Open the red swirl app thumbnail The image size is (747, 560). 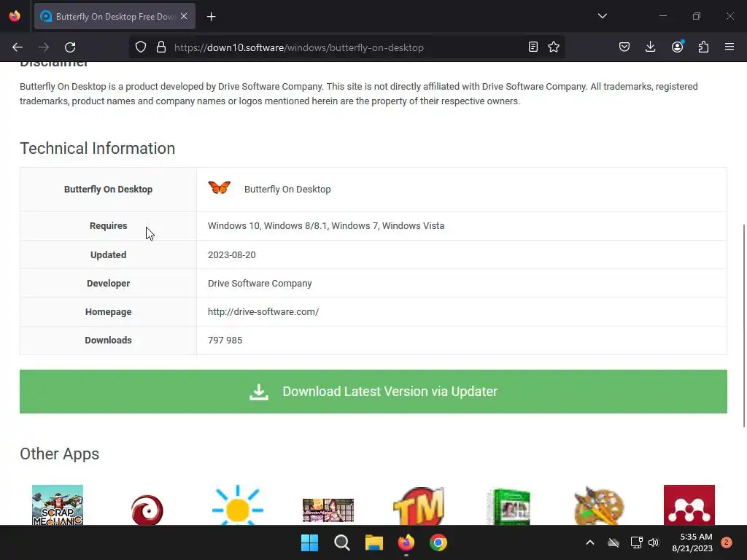tap(147, 510)
